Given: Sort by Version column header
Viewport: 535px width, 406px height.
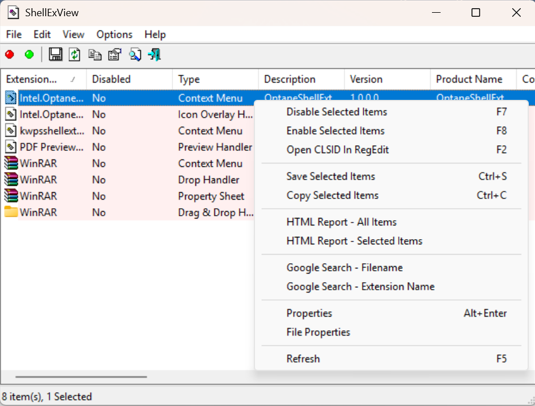Looking at the screenshot, I should [387, 79].
